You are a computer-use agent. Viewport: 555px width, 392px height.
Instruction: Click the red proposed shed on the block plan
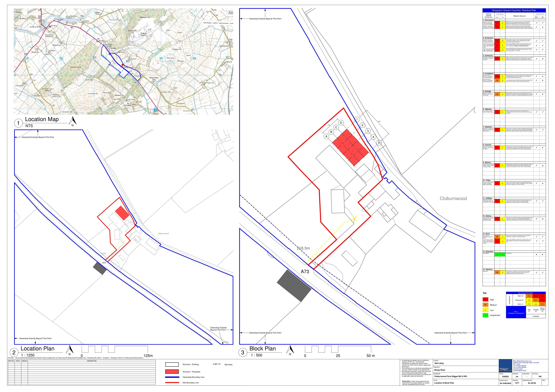coord(351,148)
